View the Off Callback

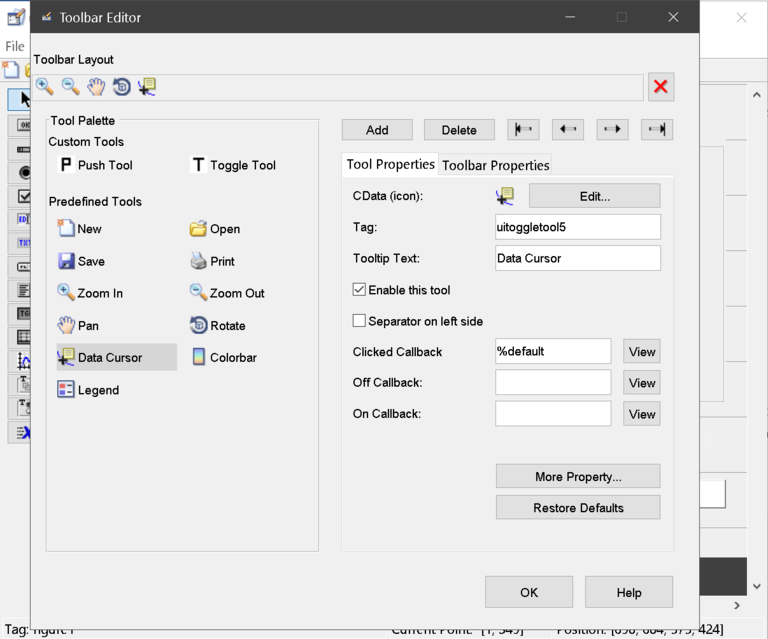(642, 382)
